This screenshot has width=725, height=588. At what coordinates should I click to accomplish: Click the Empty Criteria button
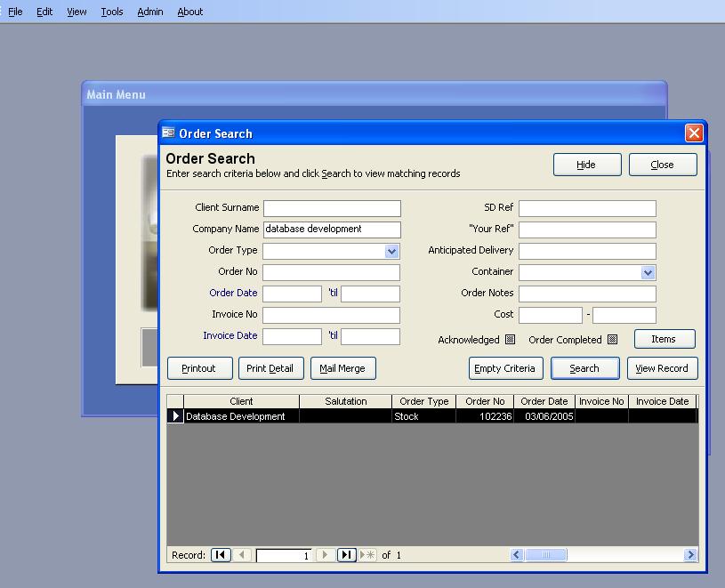pyautogui.click(x=504, y=368)
